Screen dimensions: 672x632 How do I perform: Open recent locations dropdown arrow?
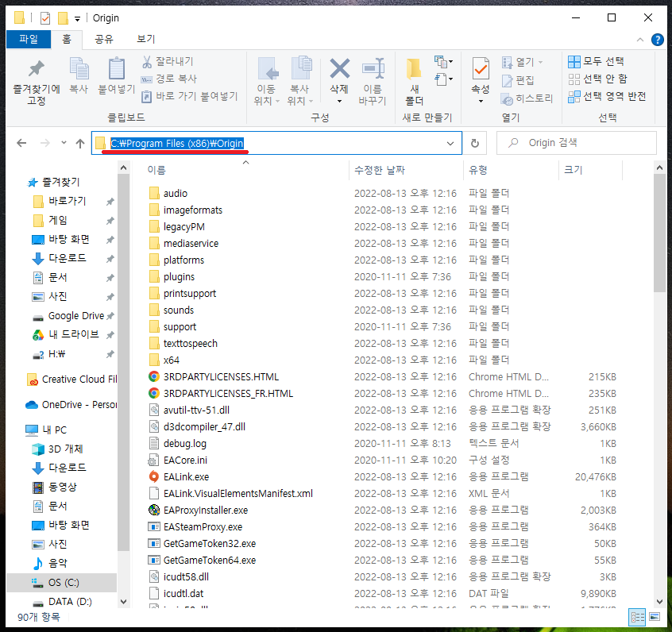coord(64,143)
